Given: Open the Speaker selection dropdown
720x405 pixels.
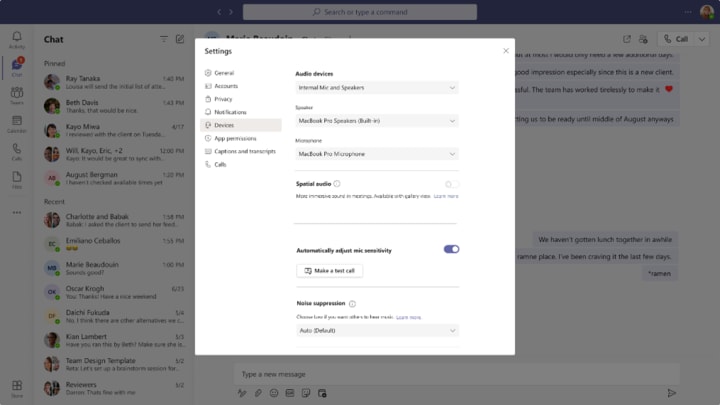Looking at the screenshot, I should [377, 121].
